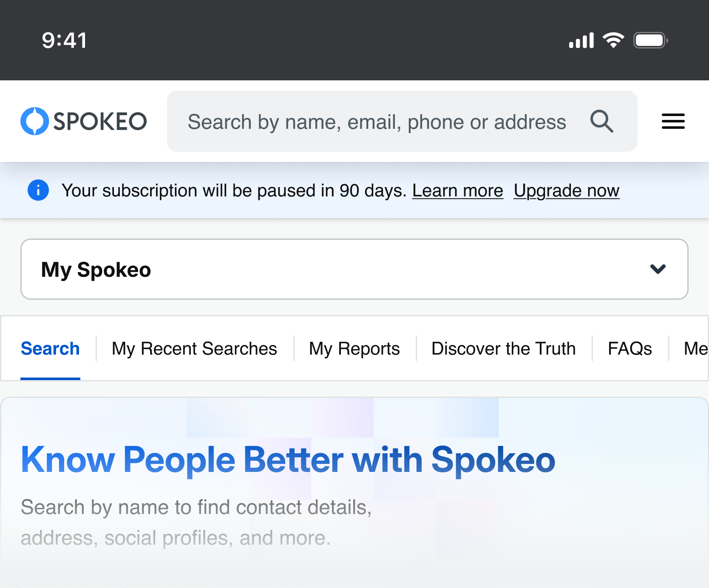Tap the cellular signal bars icon

coord(581,41)
